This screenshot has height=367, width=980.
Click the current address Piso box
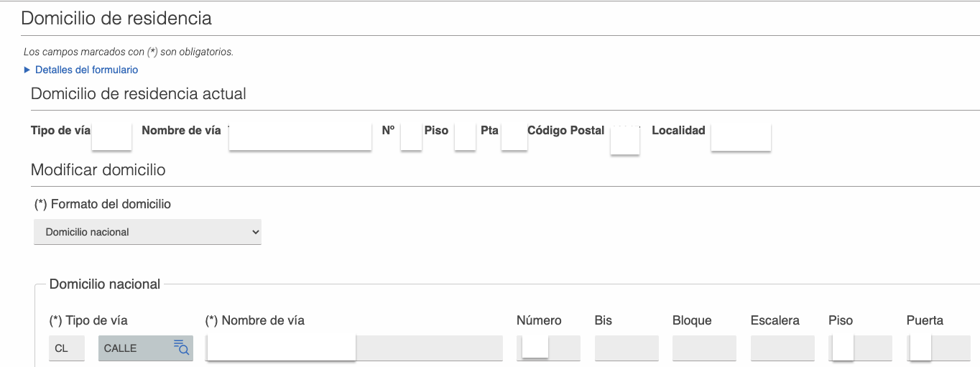click(465, 136)
